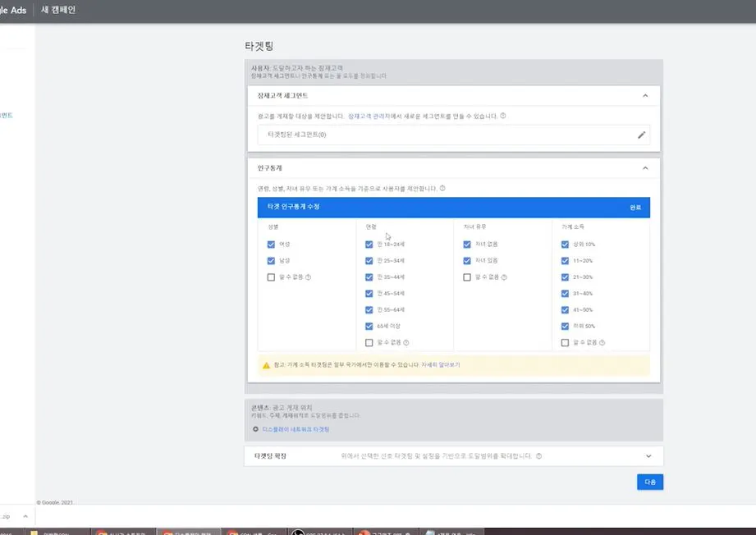Uncheck the 11~20% income checkbox

coord(565,261)
